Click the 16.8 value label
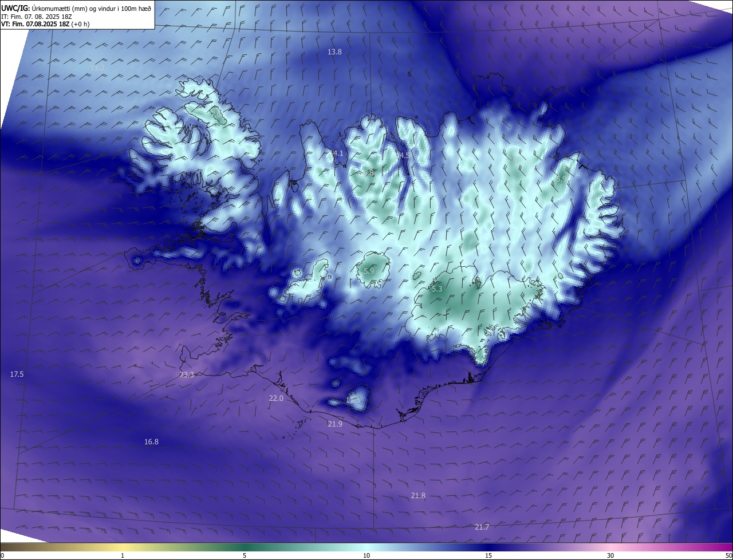 tap(151, 442)
